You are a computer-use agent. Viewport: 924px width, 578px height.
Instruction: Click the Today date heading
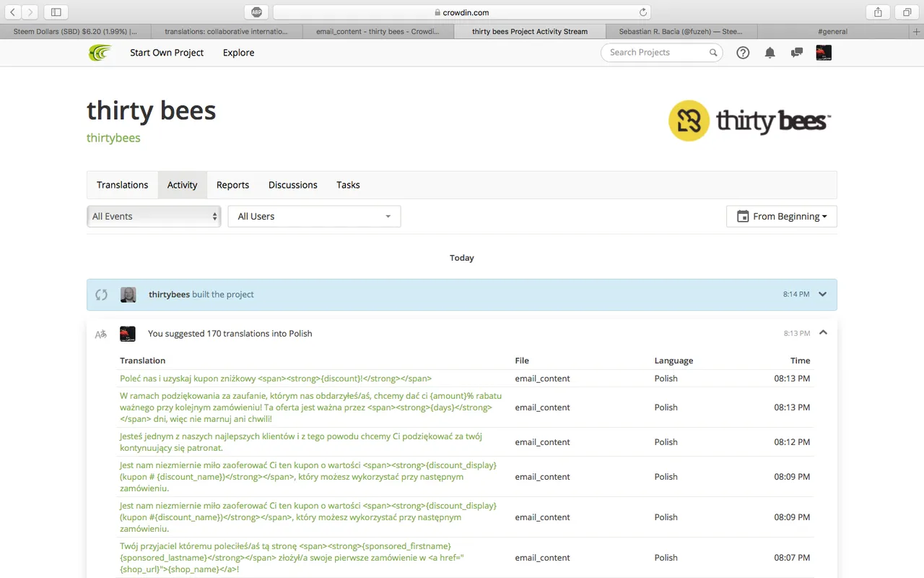point(462,258)
